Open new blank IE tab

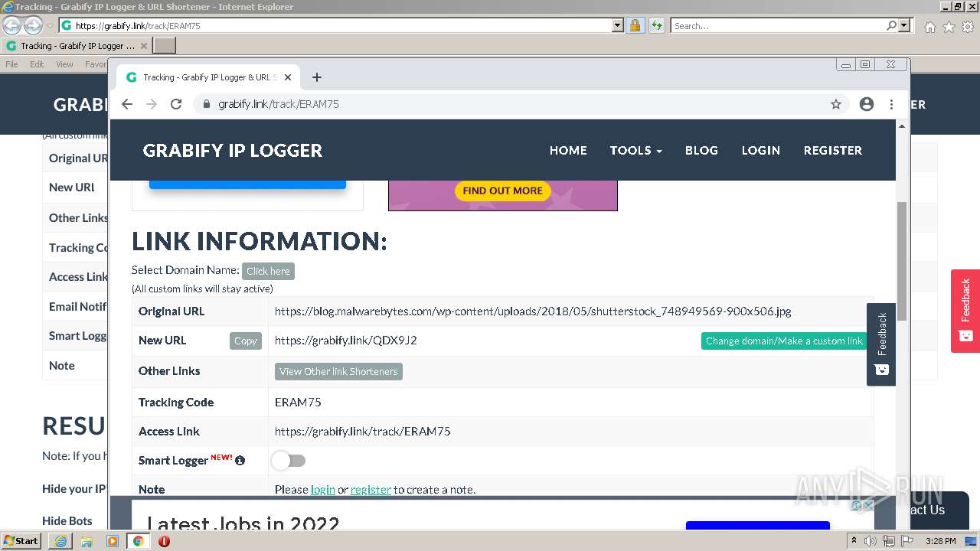click(x=165, y=46)
